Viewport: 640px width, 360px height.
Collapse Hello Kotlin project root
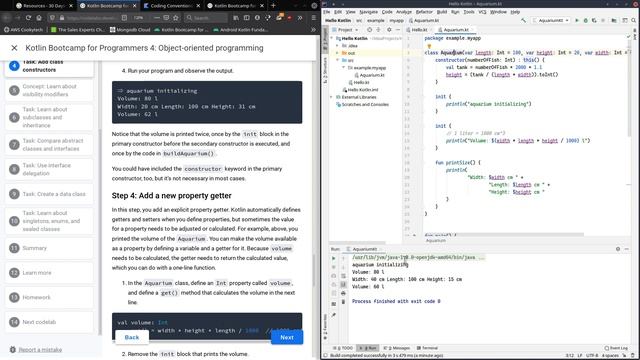(332, 38)
